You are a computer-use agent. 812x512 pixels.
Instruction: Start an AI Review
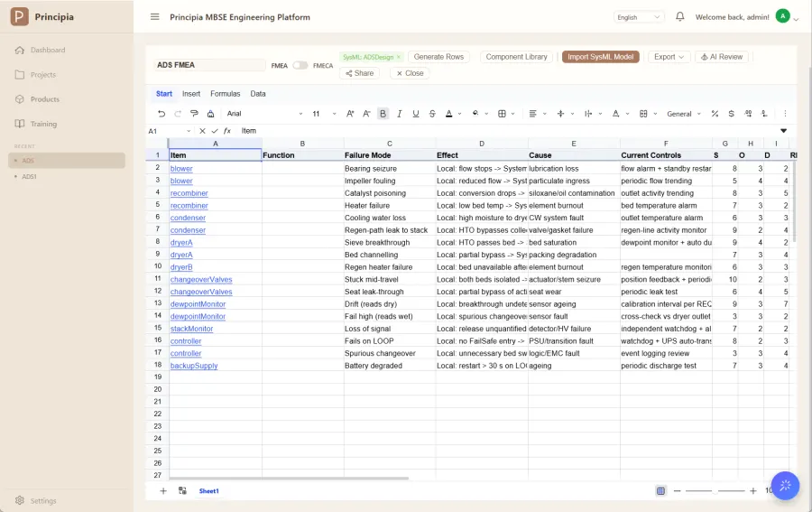point(722,57)
